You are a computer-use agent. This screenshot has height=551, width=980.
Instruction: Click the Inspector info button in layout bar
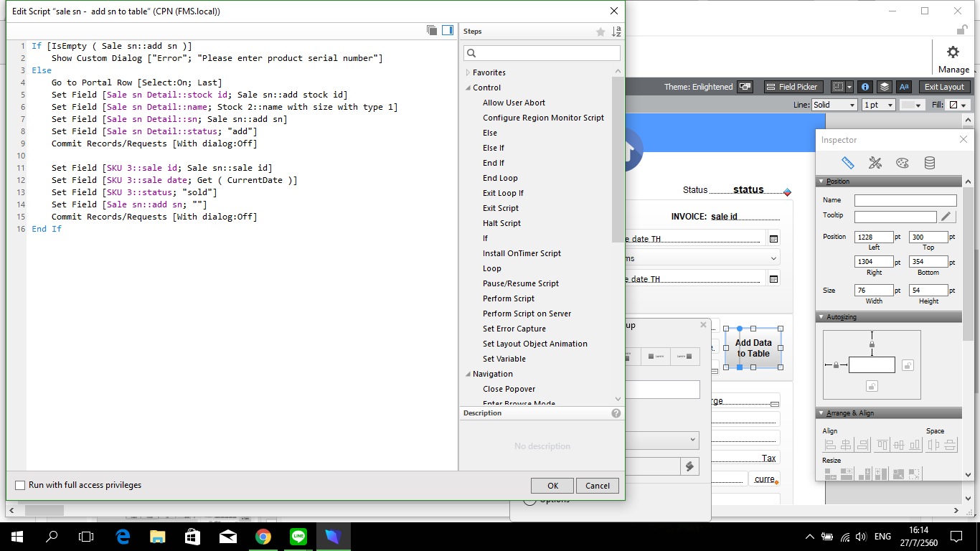tap(866, 87)
